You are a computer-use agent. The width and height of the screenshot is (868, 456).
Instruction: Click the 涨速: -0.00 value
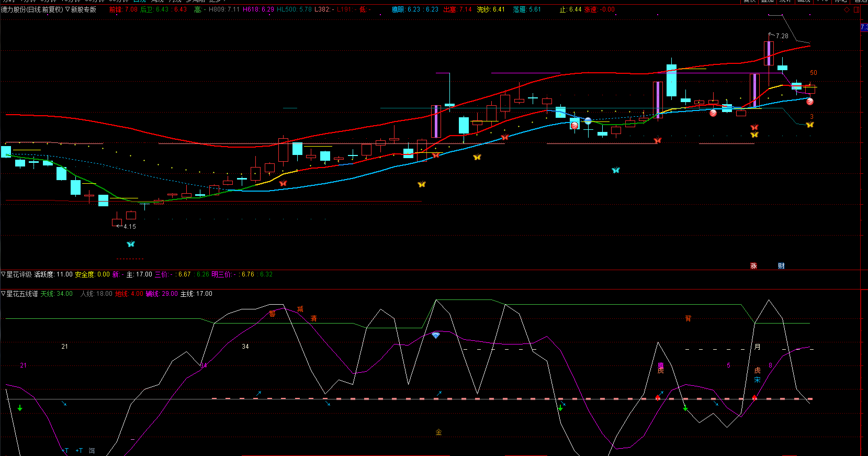pyautogui.click(x=600, y=9)
